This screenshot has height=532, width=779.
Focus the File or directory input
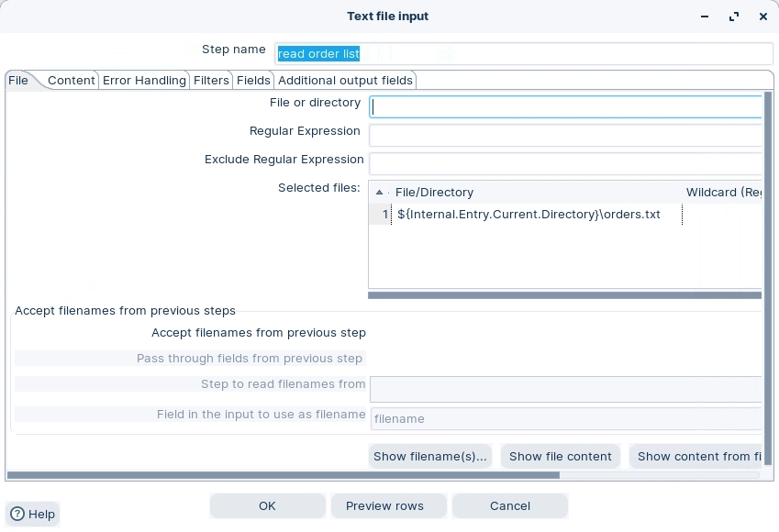(x=565, y=106)
